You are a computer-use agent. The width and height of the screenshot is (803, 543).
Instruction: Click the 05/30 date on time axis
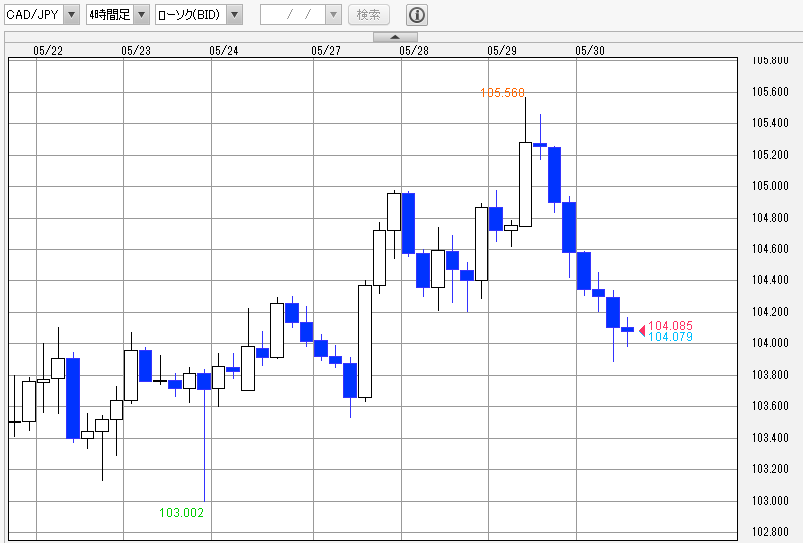(590, 50)
